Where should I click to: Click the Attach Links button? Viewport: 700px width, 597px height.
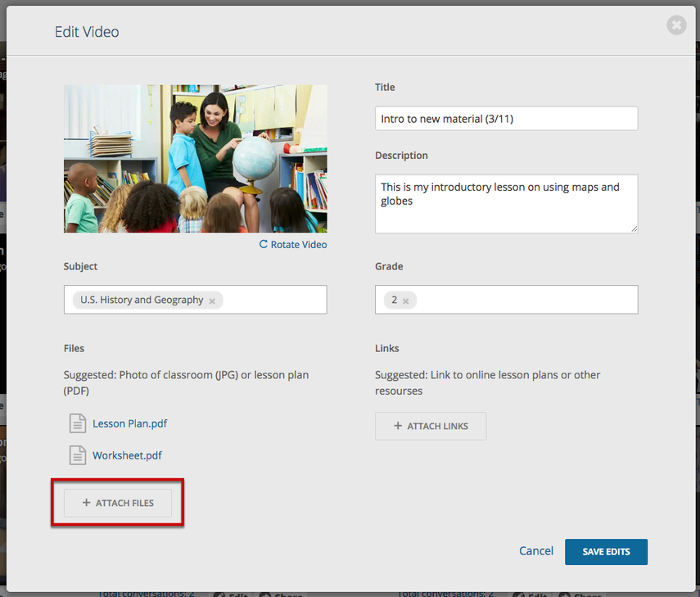pos(431,426)
